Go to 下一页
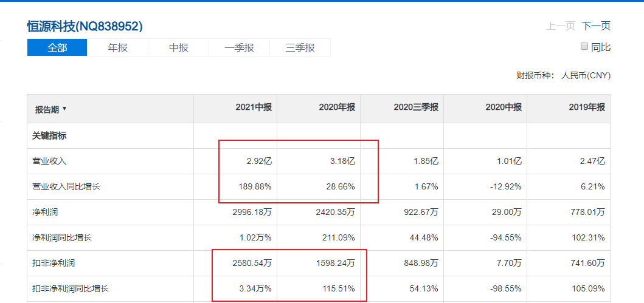Image resolution: width=644 pixels, height=303 pixels. coord(596,26)
